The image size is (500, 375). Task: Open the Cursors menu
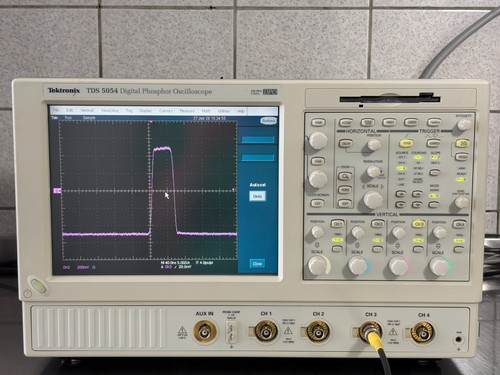[166, 111]
